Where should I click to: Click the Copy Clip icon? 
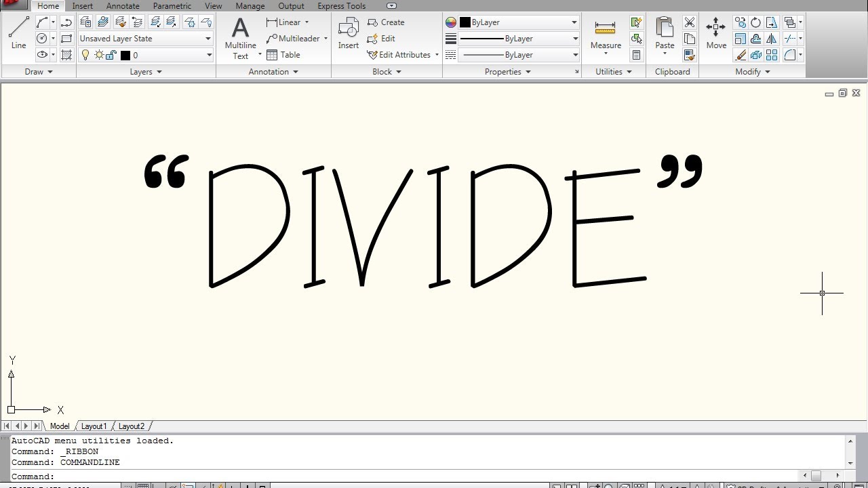point(690,39)
